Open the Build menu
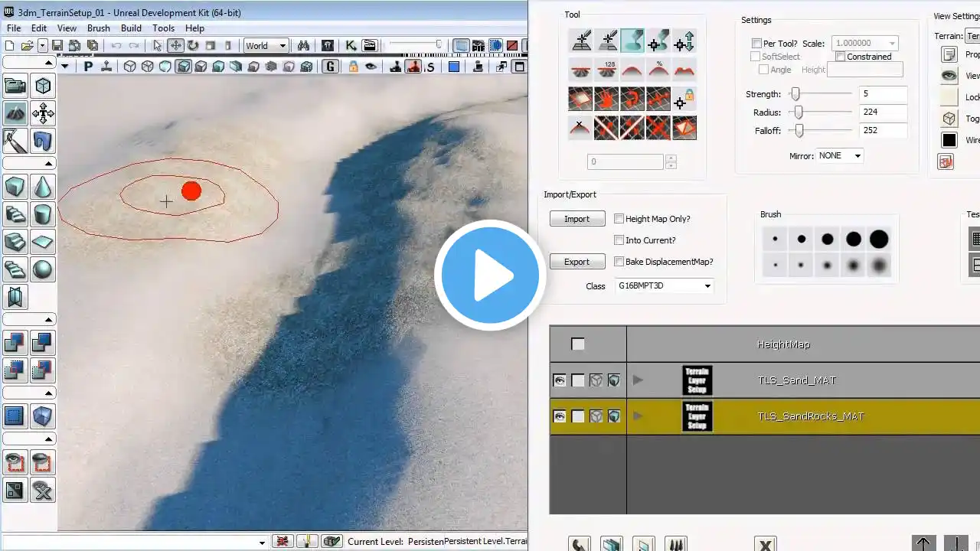 coord(131,28)
